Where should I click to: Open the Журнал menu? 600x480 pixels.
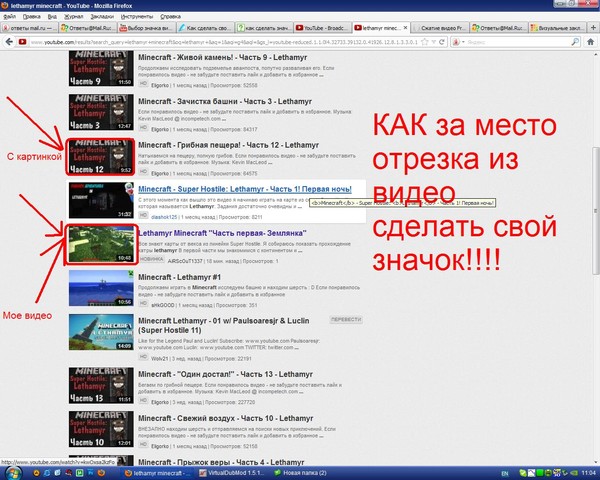click(x=73, y=16)
